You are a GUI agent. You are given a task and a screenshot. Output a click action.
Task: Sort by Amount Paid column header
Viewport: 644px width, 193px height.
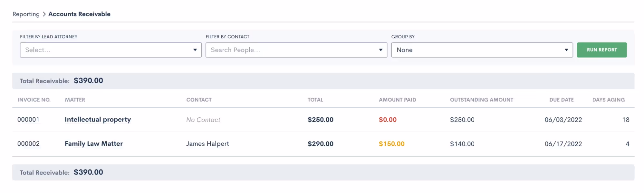tap(397, 100)
